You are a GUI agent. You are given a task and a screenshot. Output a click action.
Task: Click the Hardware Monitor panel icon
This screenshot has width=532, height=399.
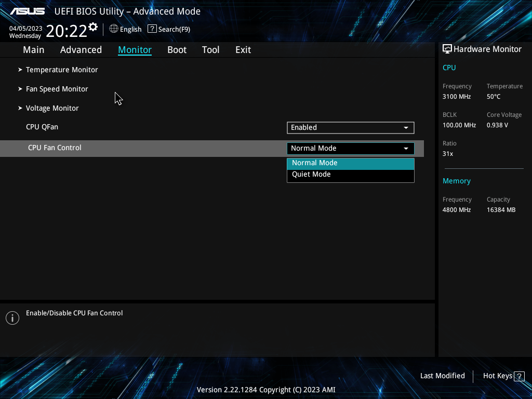pos(447,49)
